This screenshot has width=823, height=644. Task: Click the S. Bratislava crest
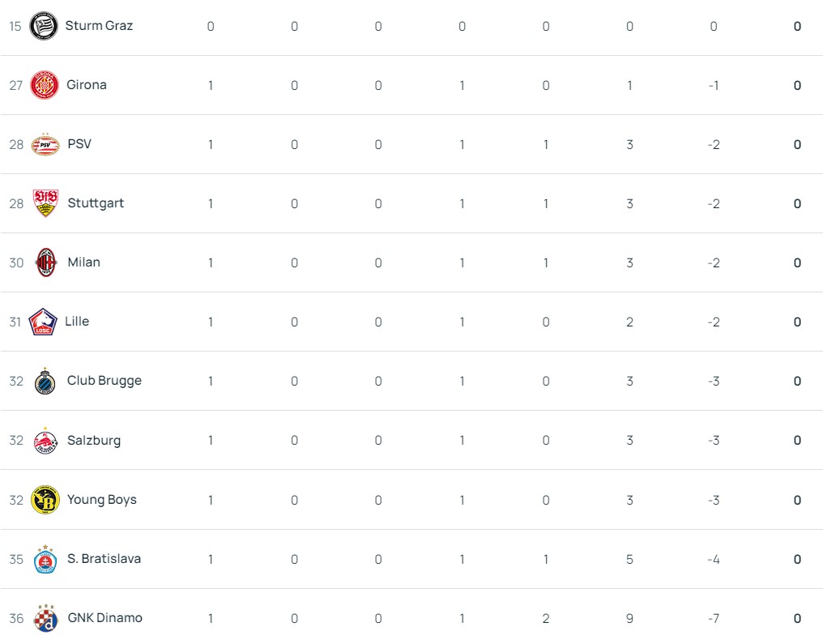point(45,559)
